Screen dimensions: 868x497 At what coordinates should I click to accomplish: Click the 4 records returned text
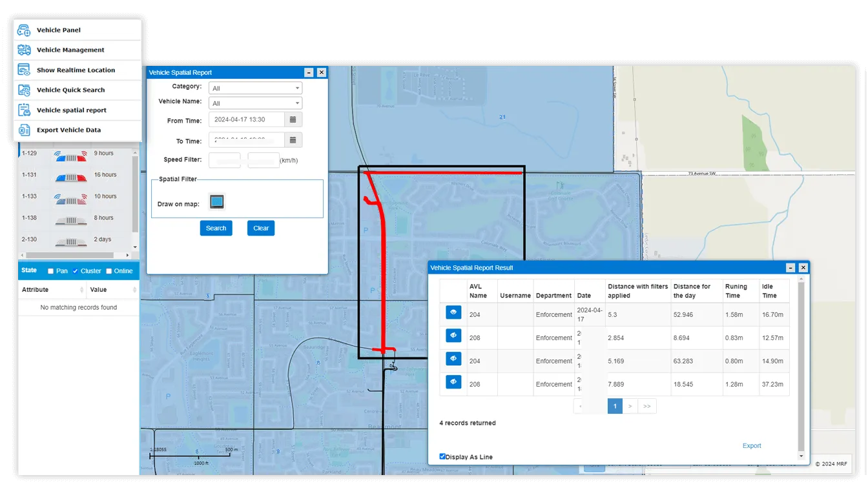[x=468, y=423]
